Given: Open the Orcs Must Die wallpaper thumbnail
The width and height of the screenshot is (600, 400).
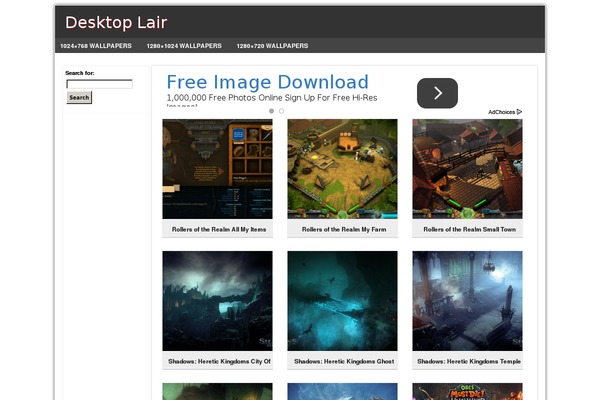Looking at the screenshot, I should (x=467, y=391).
